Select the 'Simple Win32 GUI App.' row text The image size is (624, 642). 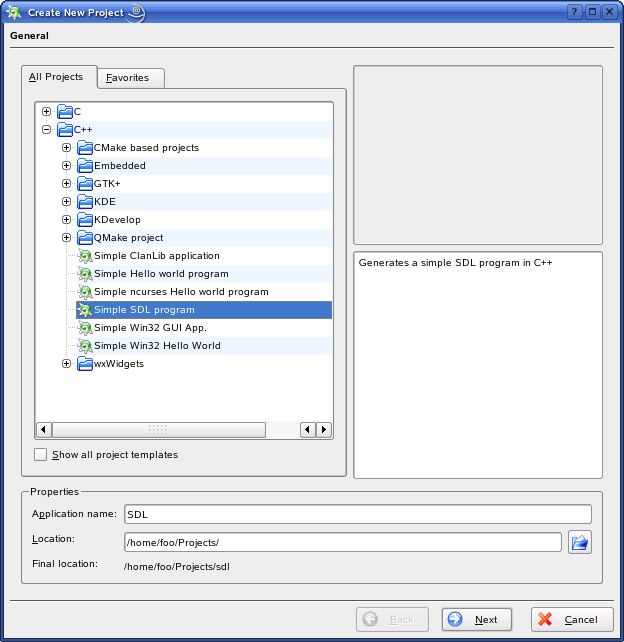pyautogui.click(x=150, y=328)
